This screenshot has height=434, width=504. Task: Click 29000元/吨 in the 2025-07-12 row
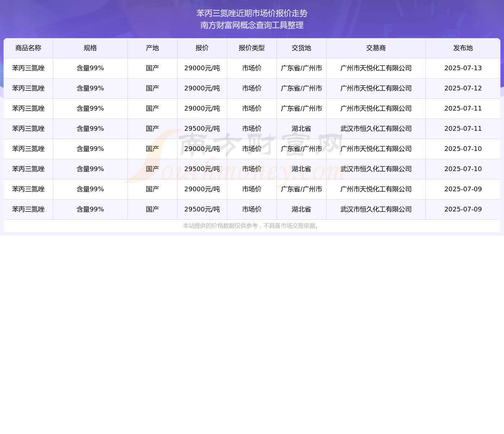click(202, 88)
